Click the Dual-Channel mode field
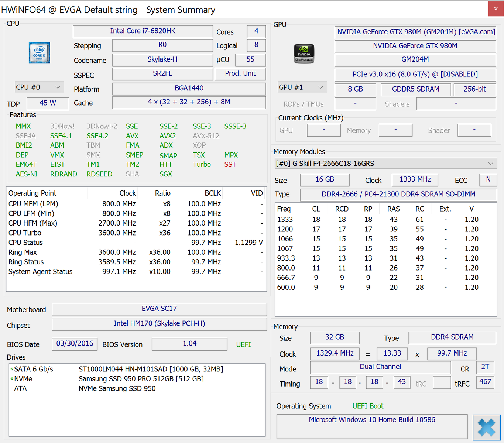This screenshot has height=443, width=504. click(381, 367)
